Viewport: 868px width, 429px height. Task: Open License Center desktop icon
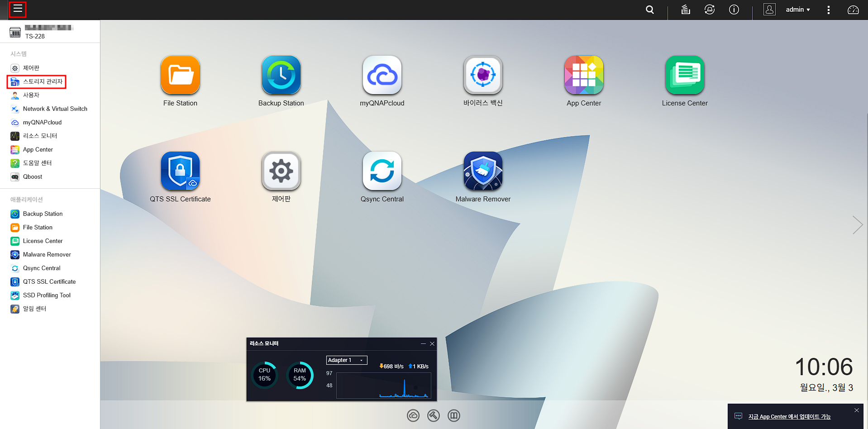(x=685, y=75)
